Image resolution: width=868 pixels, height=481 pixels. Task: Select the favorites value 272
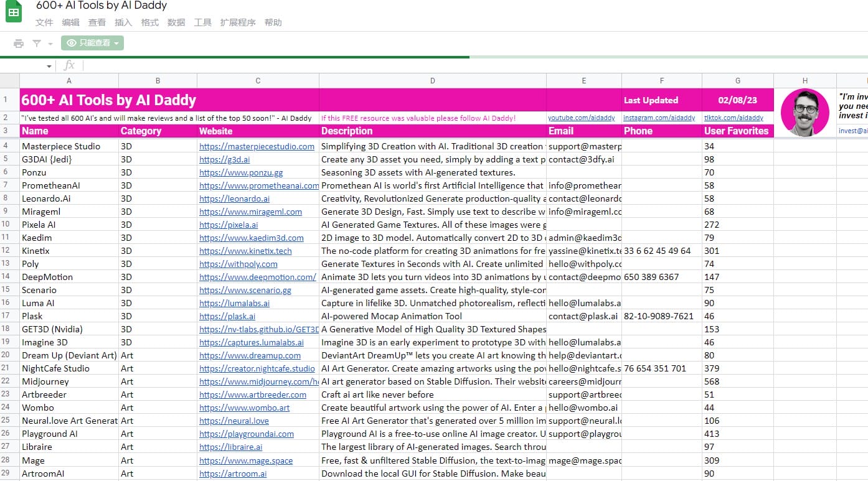pyautogui.click(x=738, y=225)
